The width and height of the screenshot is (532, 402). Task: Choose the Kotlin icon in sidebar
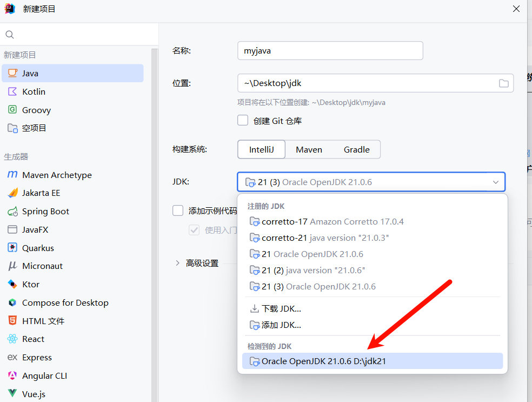(12, 91)
